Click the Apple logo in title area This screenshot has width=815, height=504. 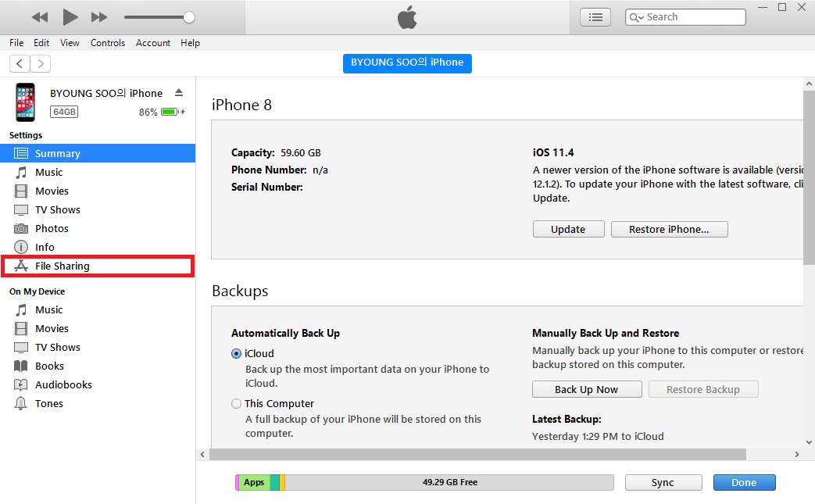coord(407,17)
